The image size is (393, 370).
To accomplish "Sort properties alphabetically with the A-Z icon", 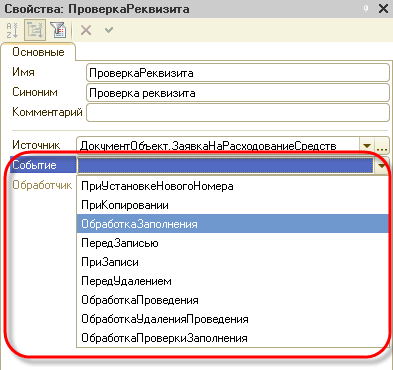I will 12,30.
